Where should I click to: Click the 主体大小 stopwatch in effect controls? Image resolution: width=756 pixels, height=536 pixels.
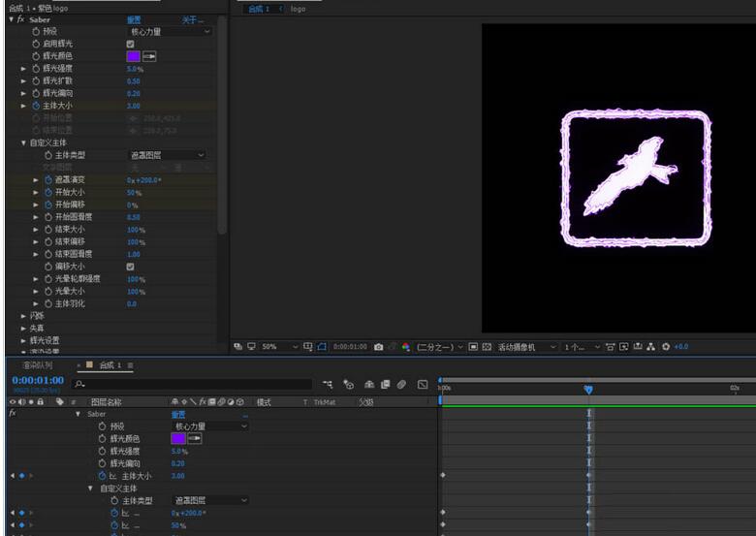[35, 106]
